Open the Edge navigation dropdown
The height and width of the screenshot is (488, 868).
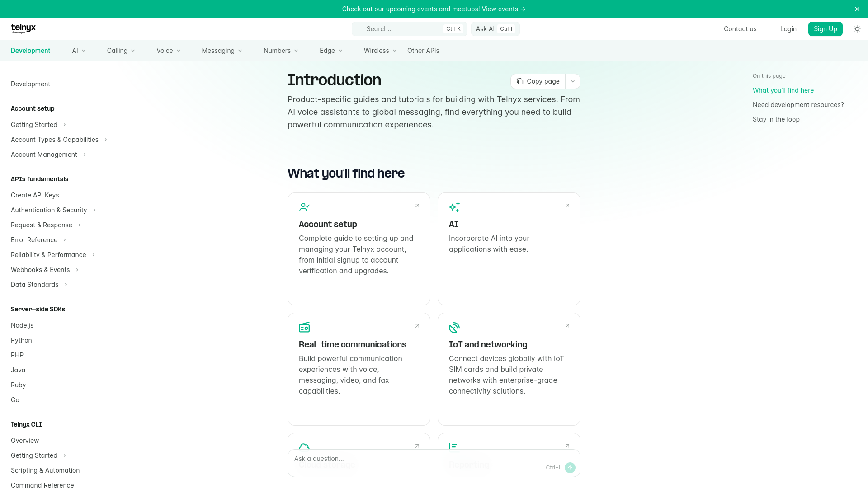(331, 51)
